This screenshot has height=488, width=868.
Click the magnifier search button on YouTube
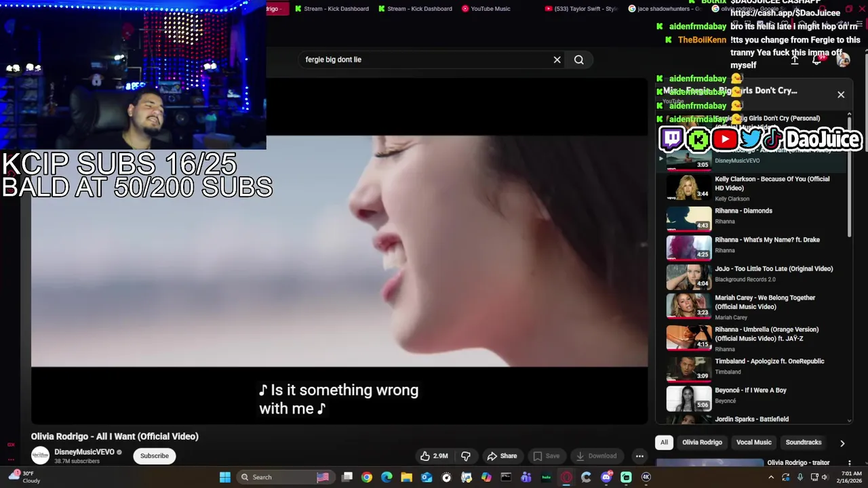579,60
